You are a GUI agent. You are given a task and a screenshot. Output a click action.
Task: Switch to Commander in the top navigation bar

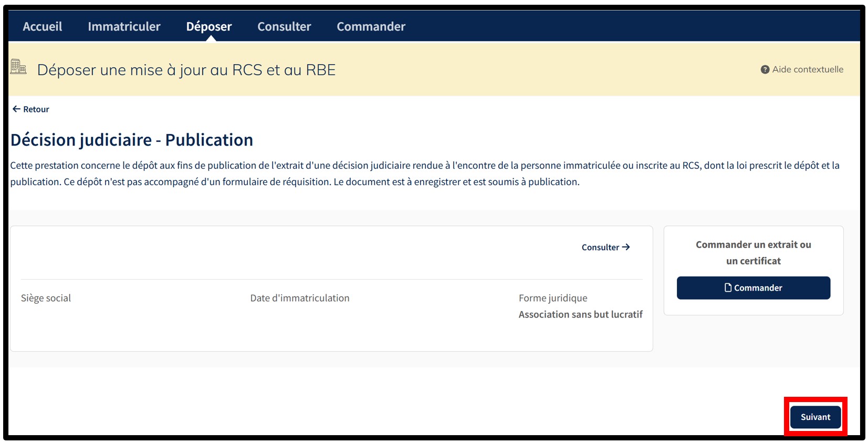pos(371,26)
